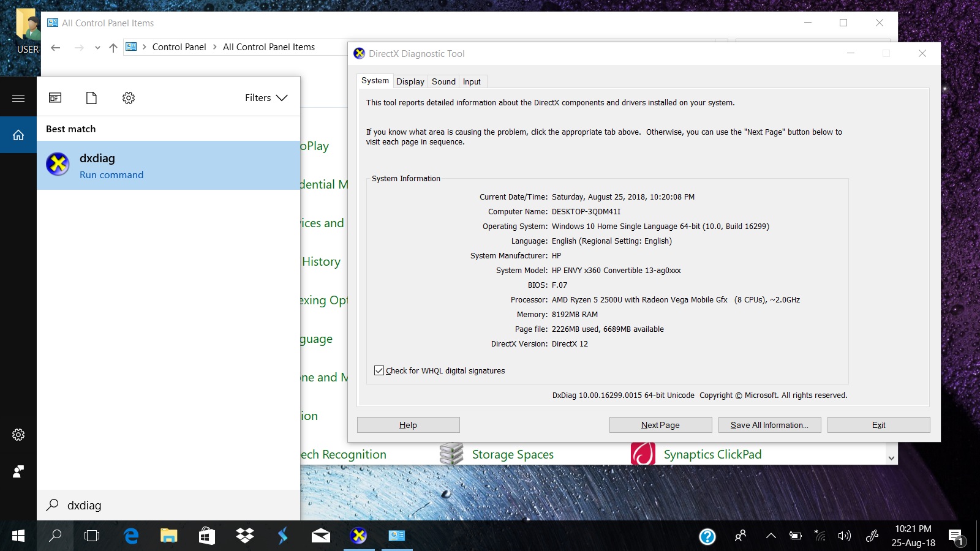Click the taskbar search magnifier icon
Image resolution: width=980 pixels, height=551 pixels.
click(x=55, y=536)
